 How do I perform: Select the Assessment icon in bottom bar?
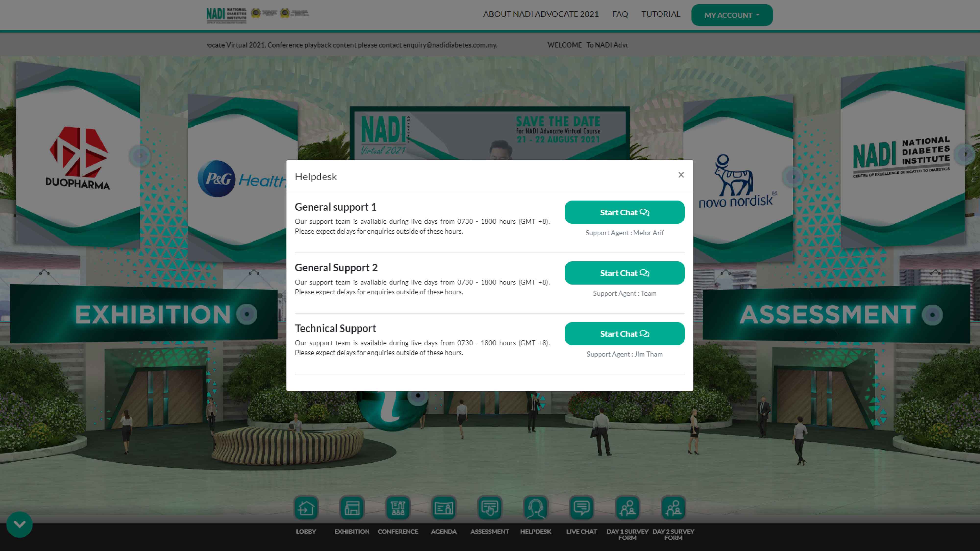[490, 508]
